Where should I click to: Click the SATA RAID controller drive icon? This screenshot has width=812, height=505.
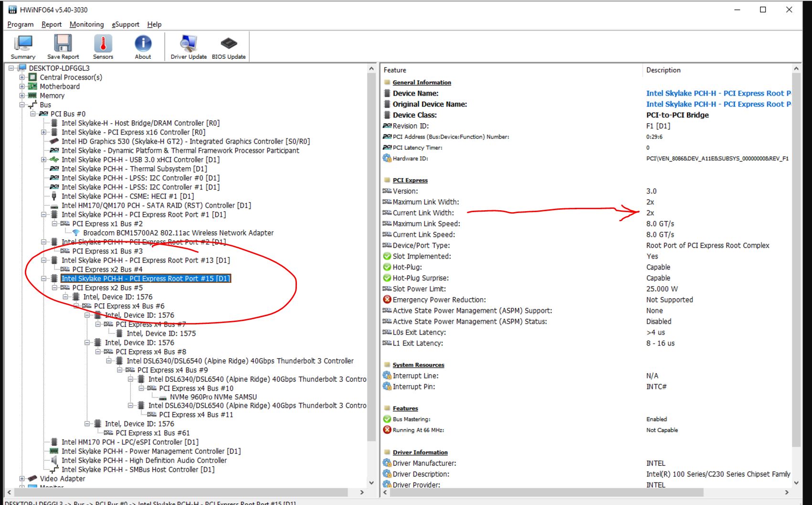(x=54, y=206)
